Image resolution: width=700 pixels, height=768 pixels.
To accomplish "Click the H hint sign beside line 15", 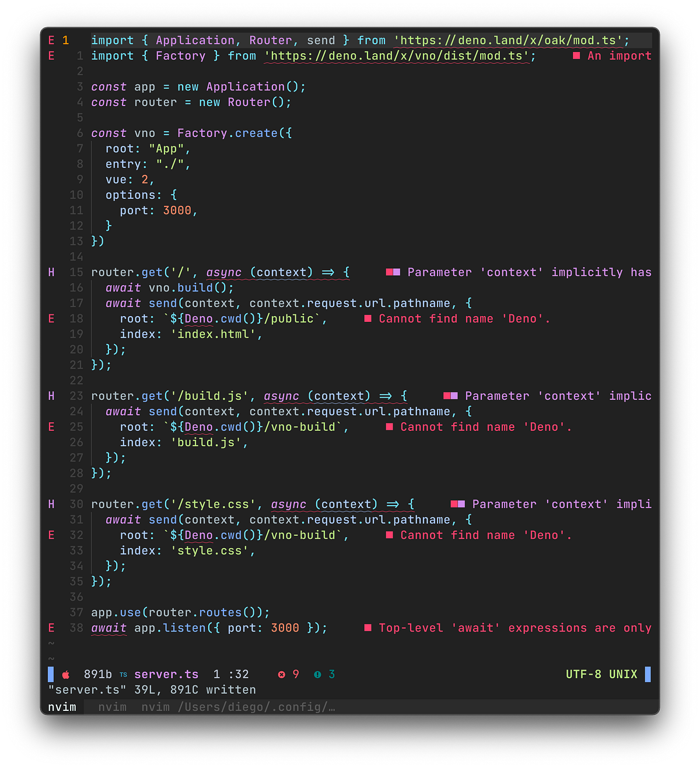I will pyautogui.click(x=51, y=272).
